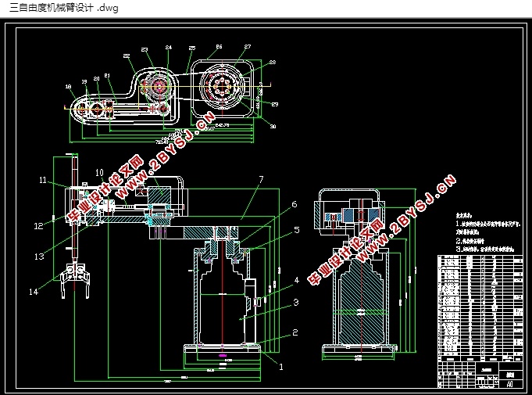Screen dimensions: 532x395
Task: Click callout 23 in the top view
Action: (145, 49)
